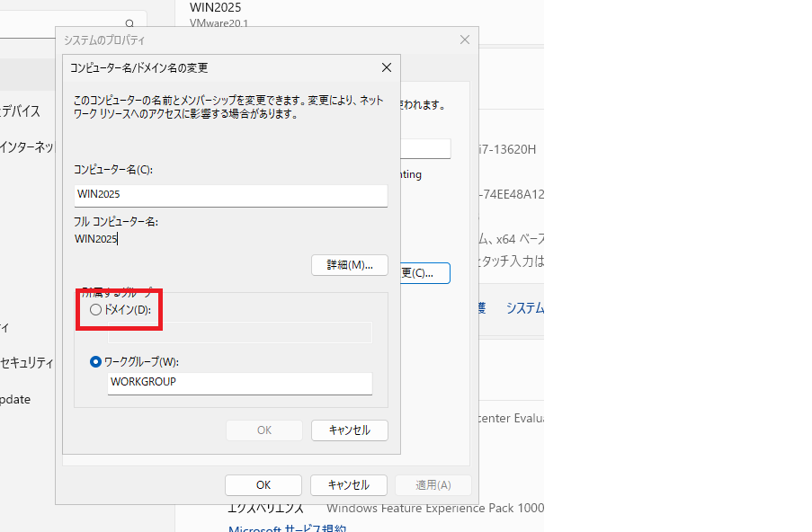
Task: Click the search magnifier icon in Settings
Action: 130,24
